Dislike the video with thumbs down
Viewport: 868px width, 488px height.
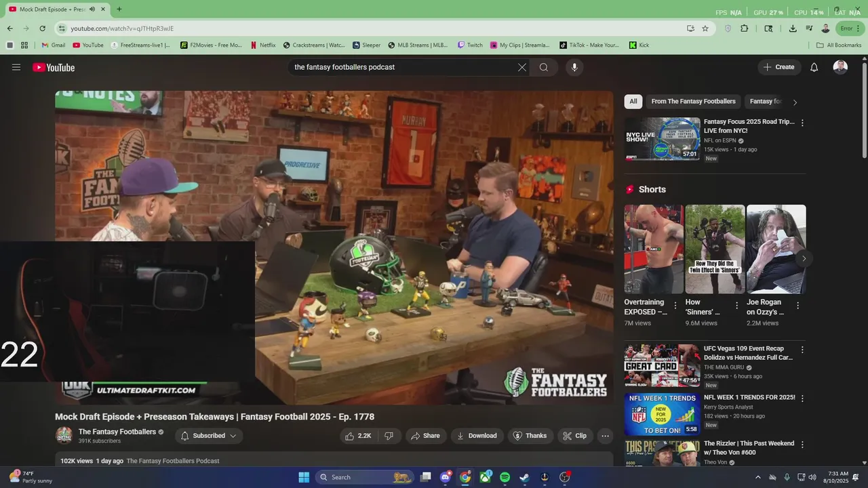[x=389, y=436]
